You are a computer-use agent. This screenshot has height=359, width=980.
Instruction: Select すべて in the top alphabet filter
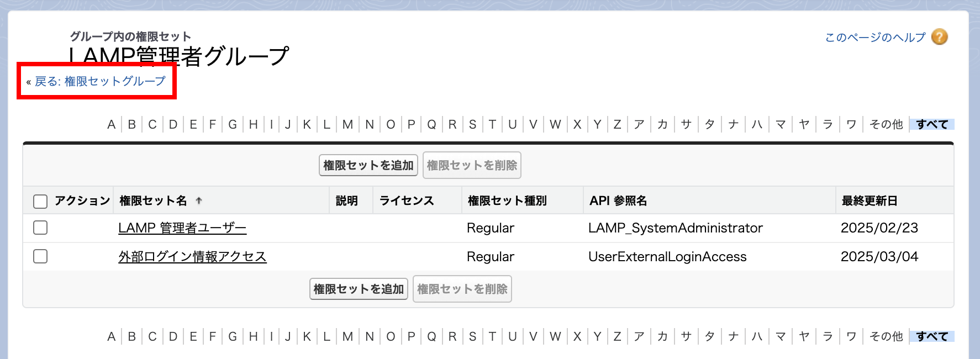932,124
